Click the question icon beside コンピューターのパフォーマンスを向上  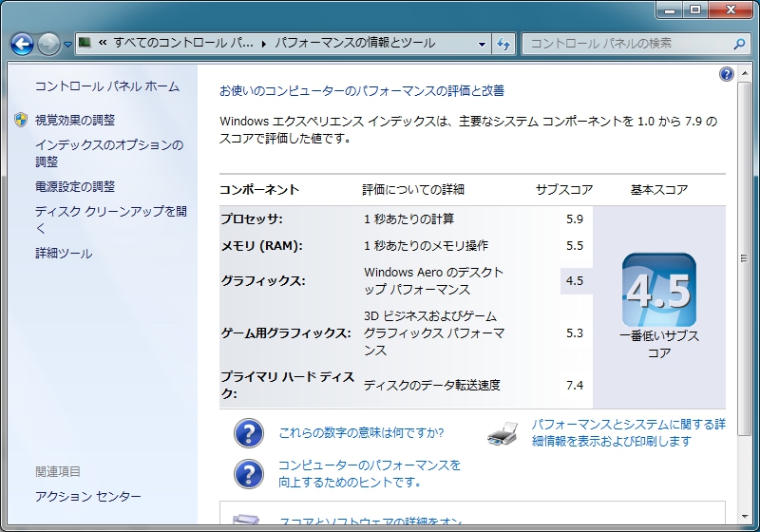[x=248, y=473]
